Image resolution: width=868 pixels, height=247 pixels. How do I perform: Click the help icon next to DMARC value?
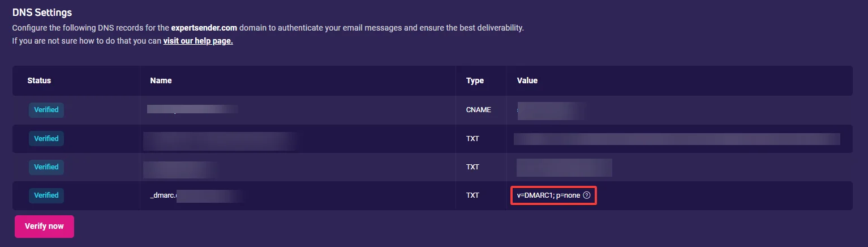tap(587, 195)
